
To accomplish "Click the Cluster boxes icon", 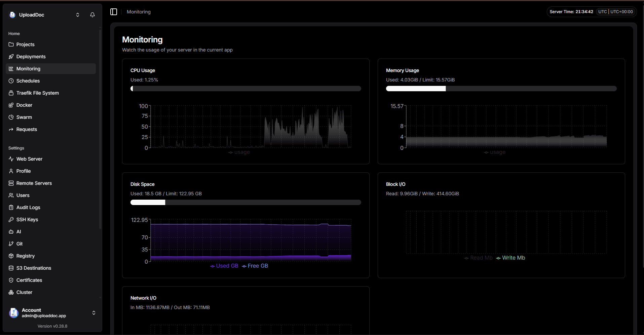I will (x=11, y=292).
